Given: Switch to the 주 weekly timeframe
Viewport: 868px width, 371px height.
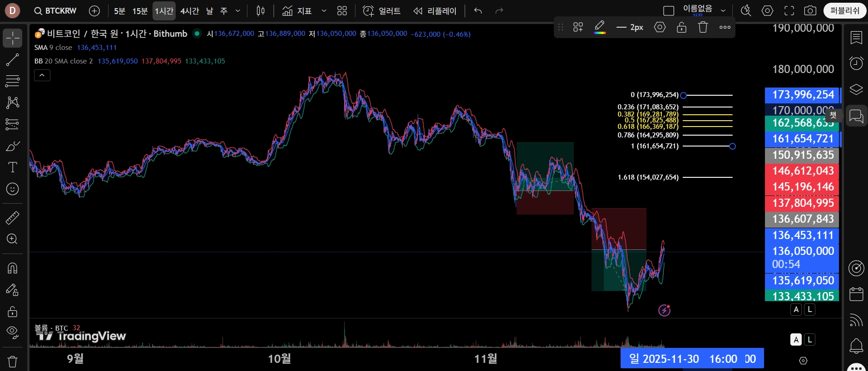Looking at the screenshot, I should pyautogui.click(x=224, y=11).
